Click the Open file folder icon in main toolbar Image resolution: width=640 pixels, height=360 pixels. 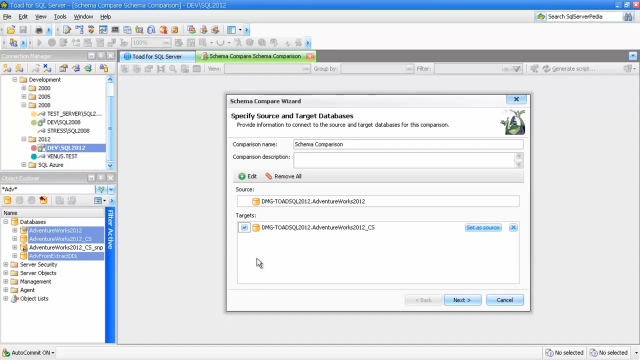tap(11, 30)
